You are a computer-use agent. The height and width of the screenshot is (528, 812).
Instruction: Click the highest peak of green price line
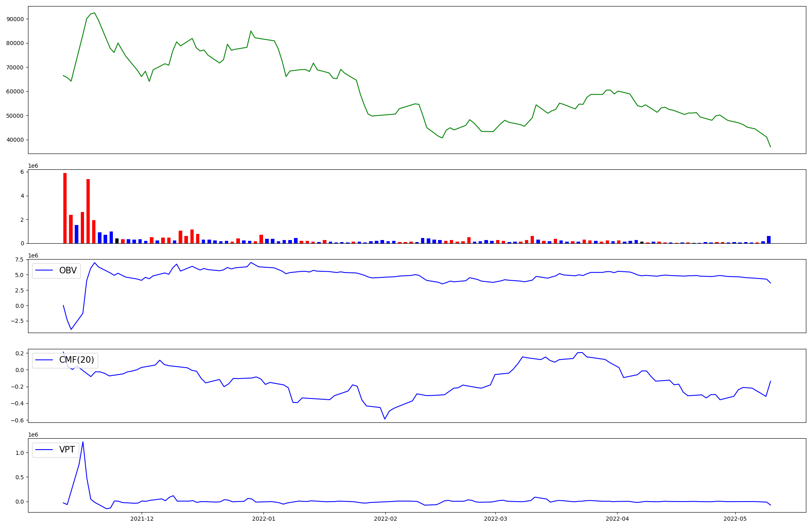coord(94,13)
